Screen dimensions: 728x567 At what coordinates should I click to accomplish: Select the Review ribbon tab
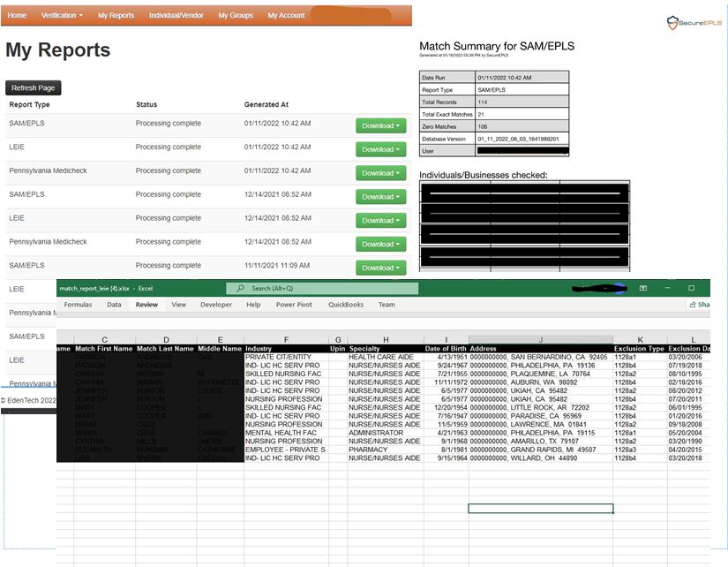pos(146,305)
